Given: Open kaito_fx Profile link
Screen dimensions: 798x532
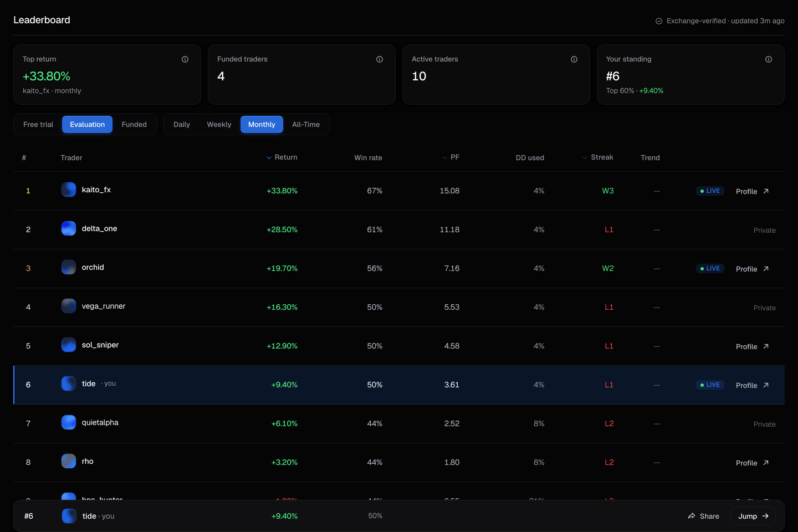Looking at the screenshot, I should point(752,191).
